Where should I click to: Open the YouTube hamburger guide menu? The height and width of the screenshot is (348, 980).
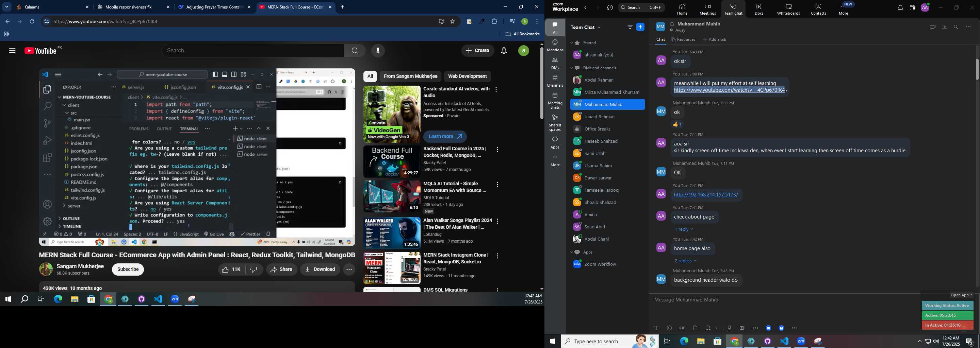(12, 51)
